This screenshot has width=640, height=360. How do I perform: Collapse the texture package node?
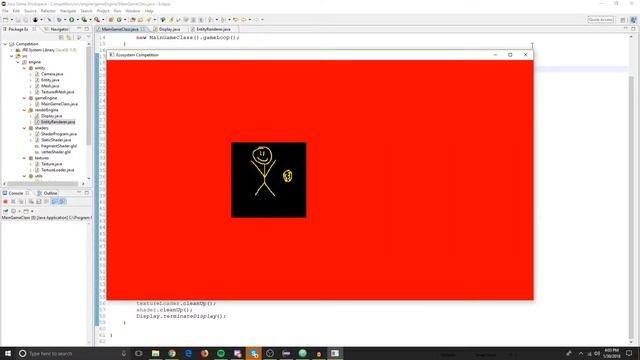[x=24, y=158]
